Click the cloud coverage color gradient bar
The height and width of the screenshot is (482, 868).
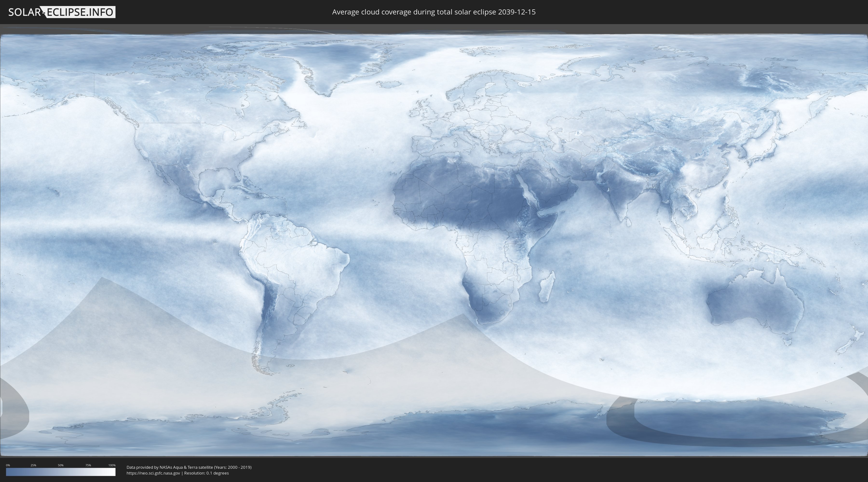(x=61, y=472)
